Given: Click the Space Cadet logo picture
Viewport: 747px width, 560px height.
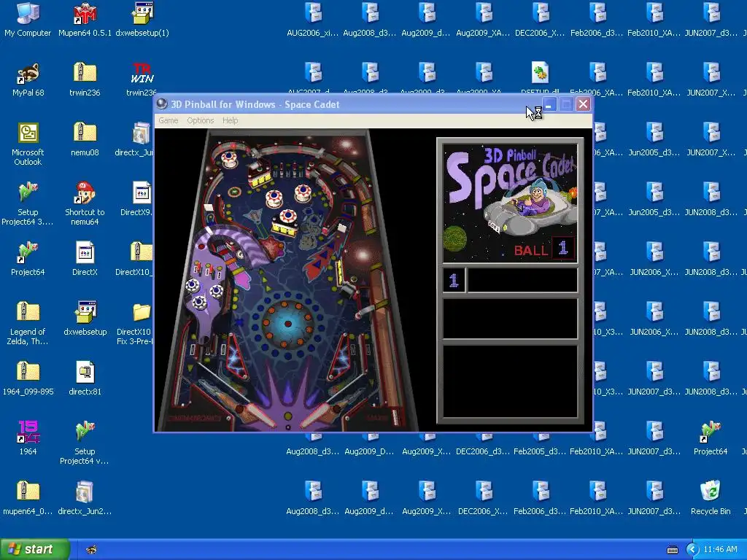Looking at the screenshot, I should pos(510,203).
